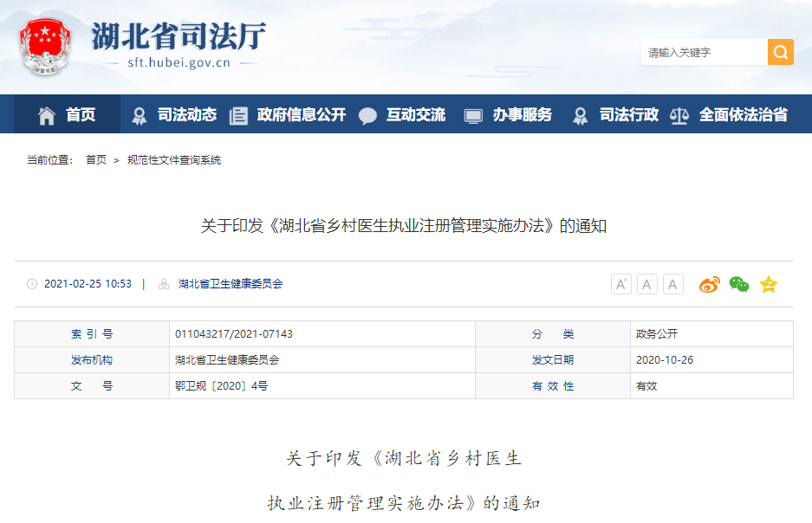
Task: Click the keyword search input field
Action: (x=703, y=52)
